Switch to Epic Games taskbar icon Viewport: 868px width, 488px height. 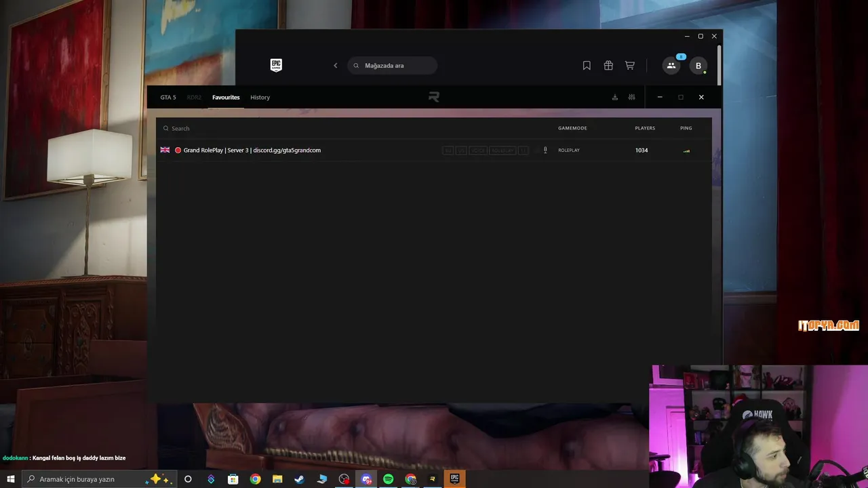[454, 479]
